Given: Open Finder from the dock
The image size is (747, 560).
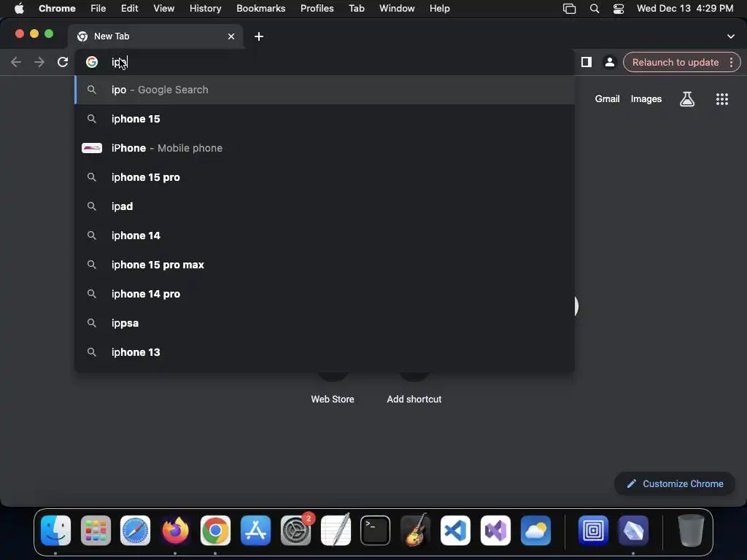Looking at the screenshot, I should (55, 531).
